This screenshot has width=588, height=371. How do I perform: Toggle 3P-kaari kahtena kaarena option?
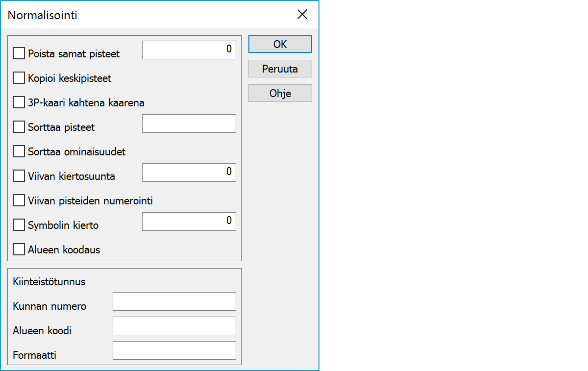[19, 102]
